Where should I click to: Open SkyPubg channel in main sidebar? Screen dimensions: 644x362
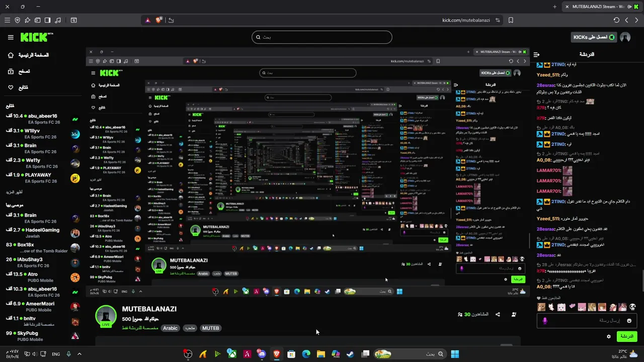coord(43,336)
